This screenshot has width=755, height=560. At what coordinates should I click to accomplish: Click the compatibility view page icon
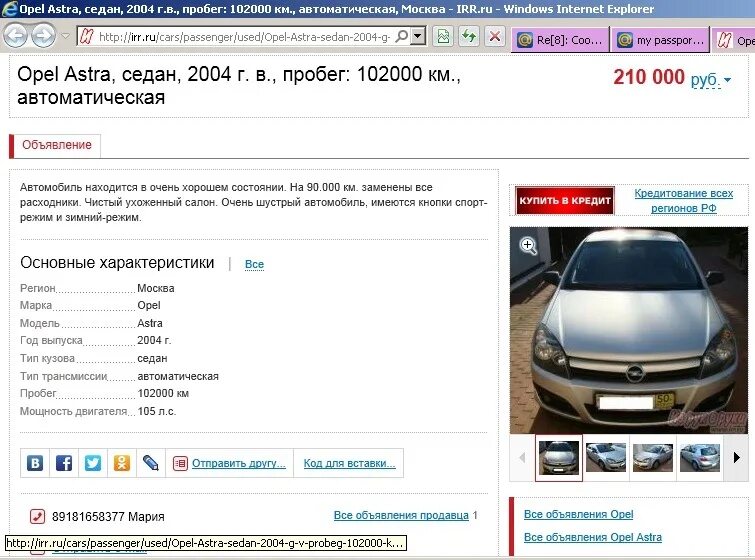(443, 37)
